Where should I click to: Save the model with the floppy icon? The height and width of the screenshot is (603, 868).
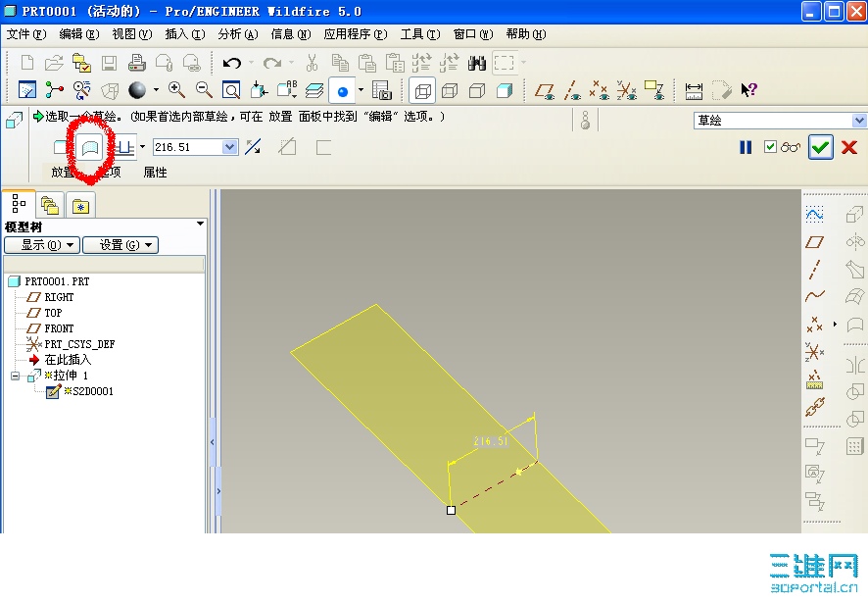tap(109, 63)
